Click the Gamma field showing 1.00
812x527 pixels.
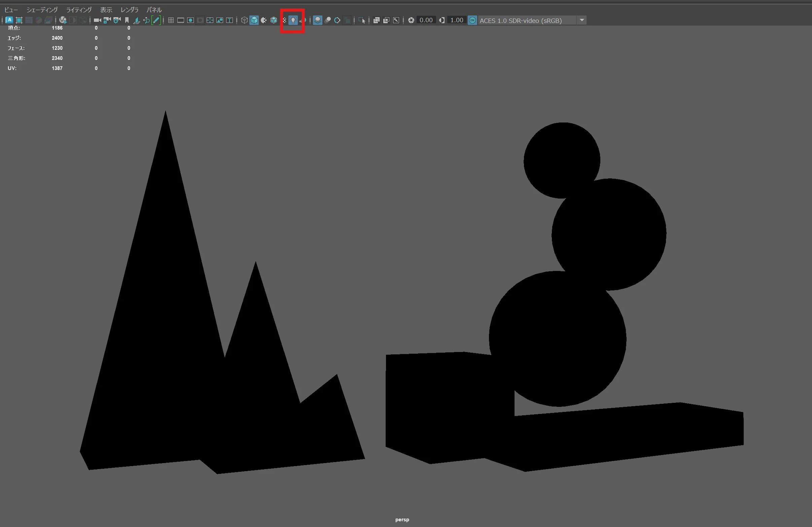pyautogui.click(x=457, y=20)
